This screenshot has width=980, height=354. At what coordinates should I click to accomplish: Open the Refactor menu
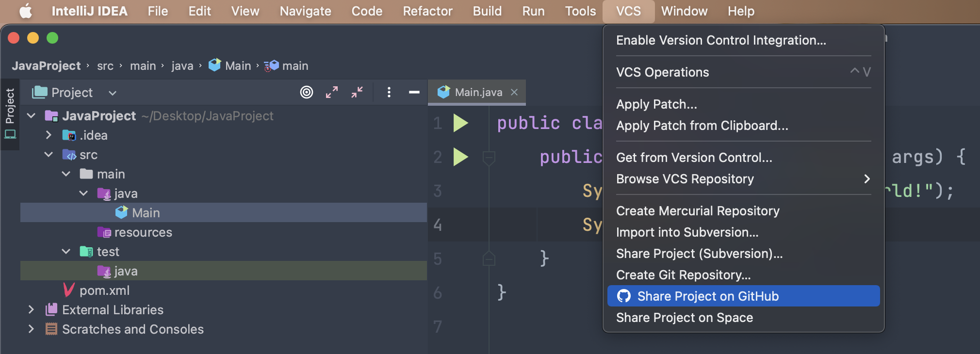[x=427, y=11]
